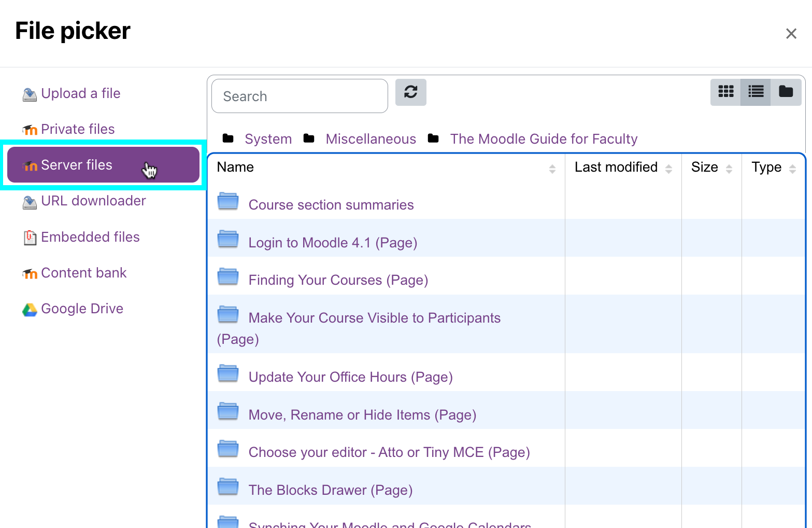Click the Content bank Moodle icon
Image resolution: width=812 pixels, height=528 pixels.
pyautogui.click(x=30, y=273)
